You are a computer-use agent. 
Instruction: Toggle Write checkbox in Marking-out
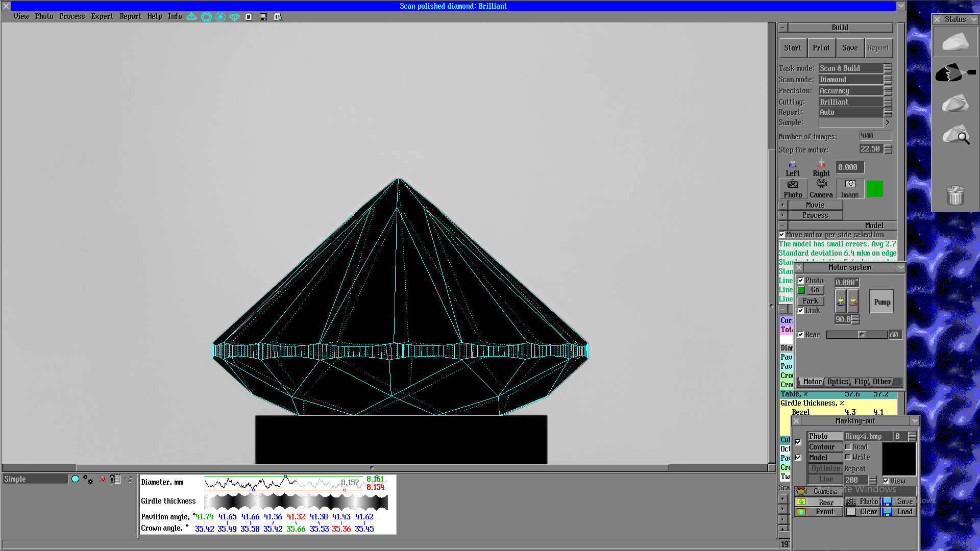(848, 457)
